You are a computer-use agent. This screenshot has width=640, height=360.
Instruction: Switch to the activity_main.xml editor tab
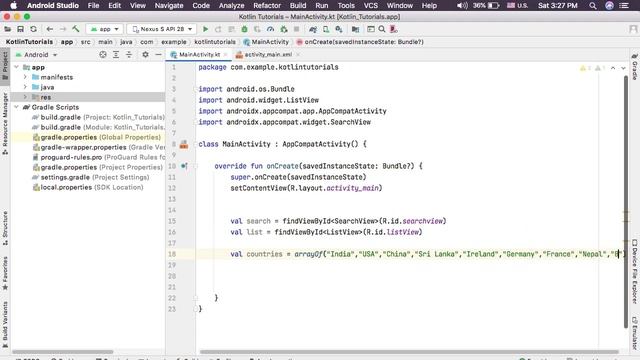(x=268, y=55)
